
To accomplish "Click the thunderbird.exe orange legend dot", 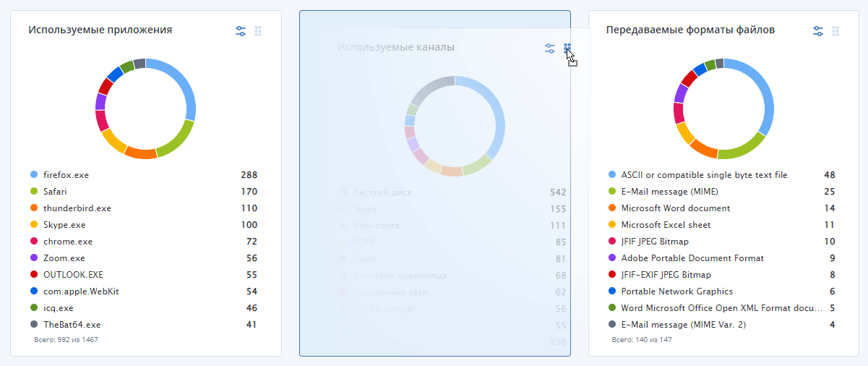I will (34, 208).
